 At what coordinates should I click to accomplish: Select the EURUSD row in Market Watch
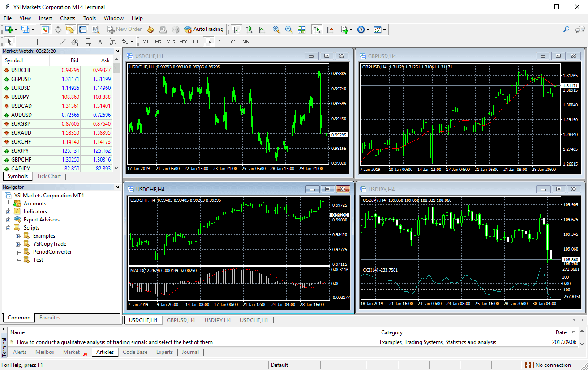point(57,88)
